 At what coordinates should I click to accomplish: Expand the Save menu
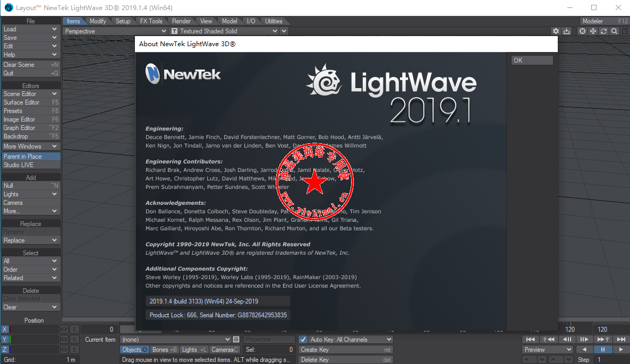pyautogui.click(x=31, y=38)
